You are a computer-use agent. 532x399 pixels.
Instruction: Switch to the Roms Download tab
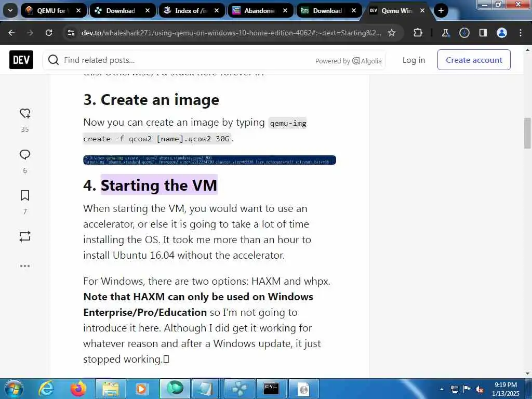click(x=329, y=10)
